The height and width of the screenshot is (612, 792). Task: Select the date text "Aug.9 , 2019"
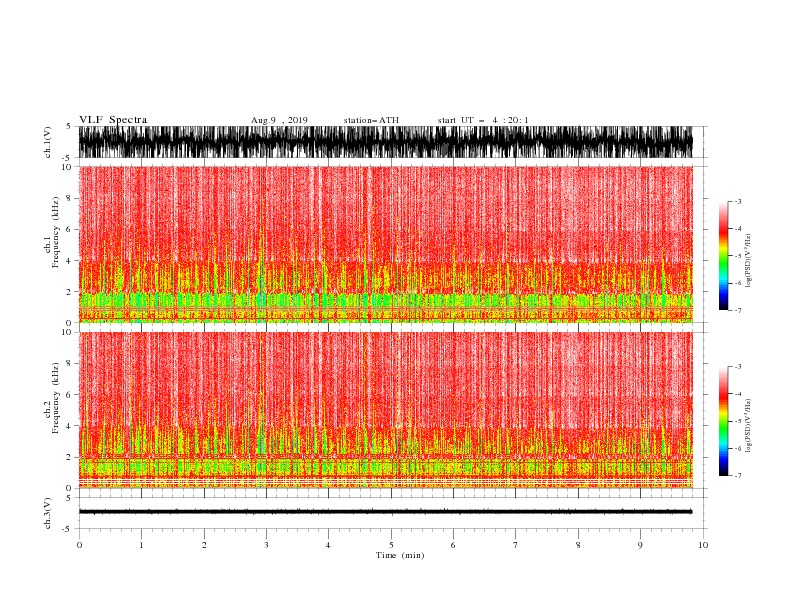coord(279,120)
